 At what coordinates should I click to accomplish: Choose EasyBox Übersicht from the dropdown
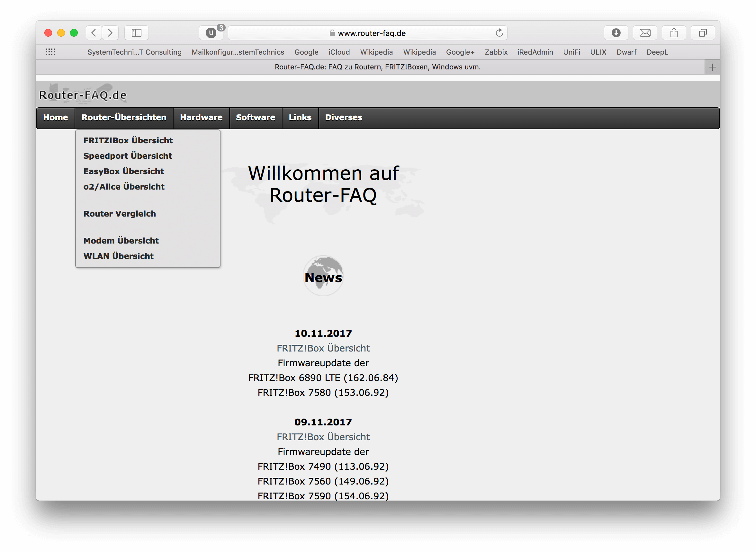click(x=124, y=171)
